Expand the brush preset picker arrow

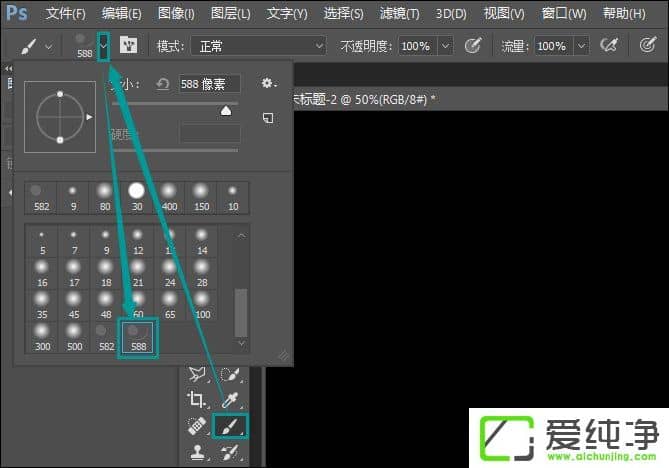(103, 46)
